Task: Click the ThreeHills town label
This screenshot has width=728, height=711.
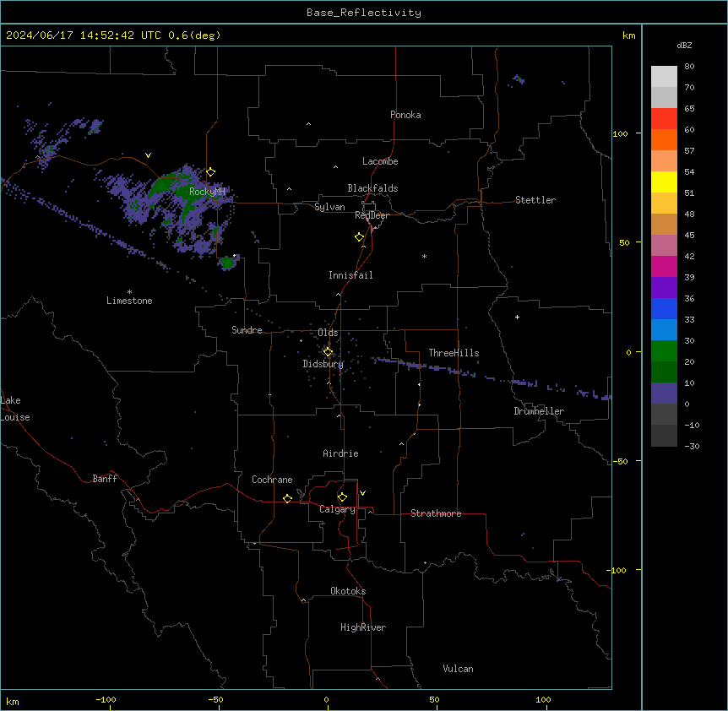Action: (x=454, y=353)
